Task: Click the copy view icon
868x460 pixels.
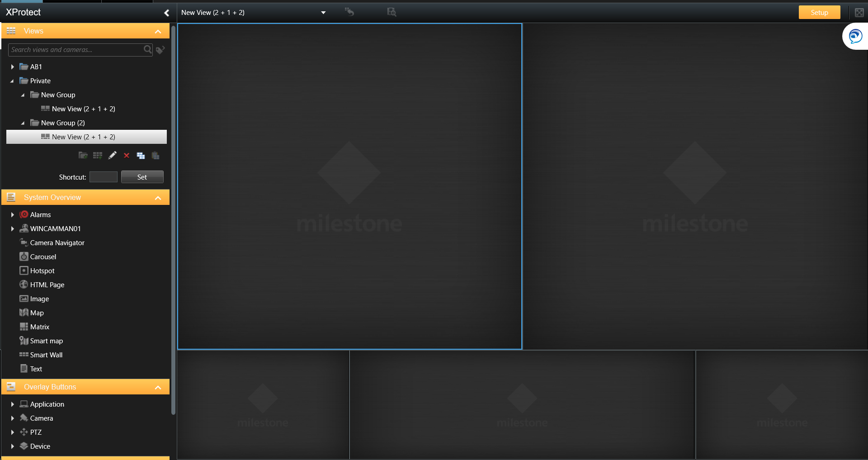Action: (141, 156)
